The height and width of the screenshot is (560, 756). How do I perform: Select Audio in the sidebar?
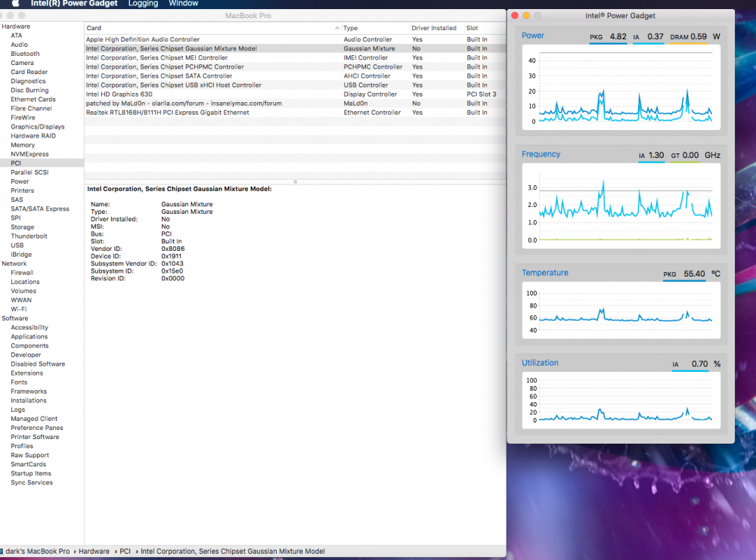20,45
